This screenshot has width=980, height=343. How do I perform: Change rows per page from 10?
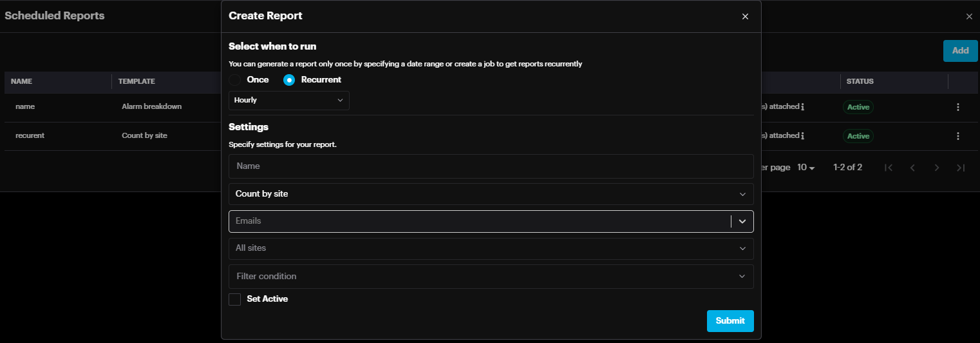coord(806,168)
